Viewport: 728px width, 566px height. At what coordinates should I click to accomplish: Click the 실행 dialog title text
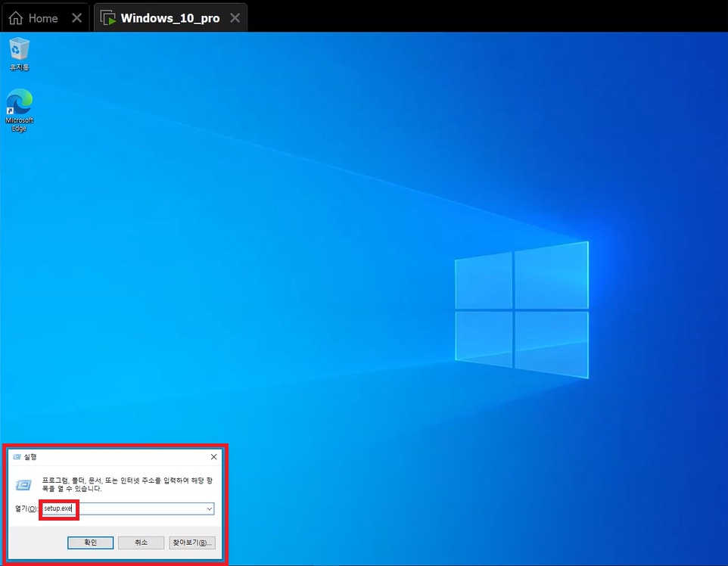point(30,457)
